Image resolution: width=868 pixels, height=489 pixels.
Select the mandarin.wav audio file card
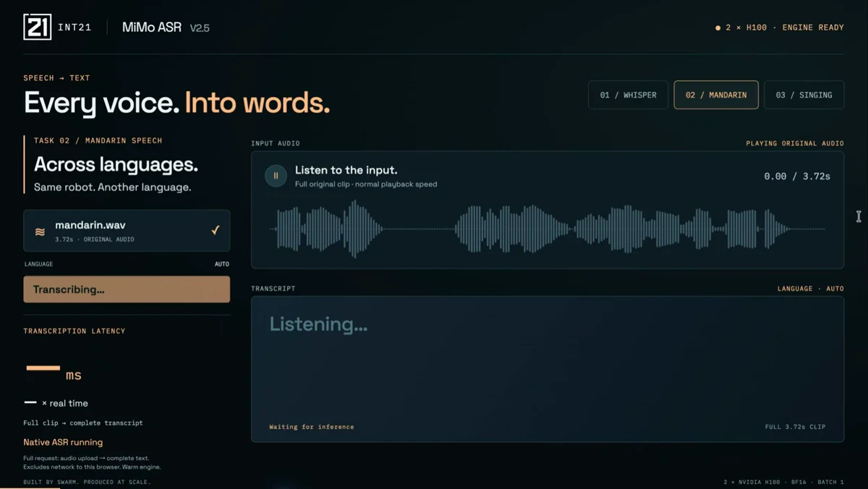(x=127, y=231)
